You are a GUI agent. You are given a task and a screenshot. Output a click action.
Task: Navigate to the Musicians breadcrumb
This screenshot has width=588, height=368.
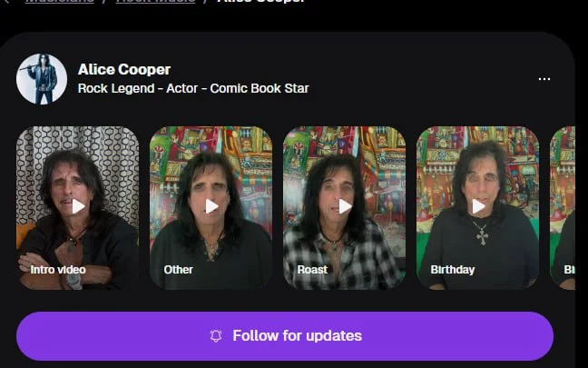(60, 3)
